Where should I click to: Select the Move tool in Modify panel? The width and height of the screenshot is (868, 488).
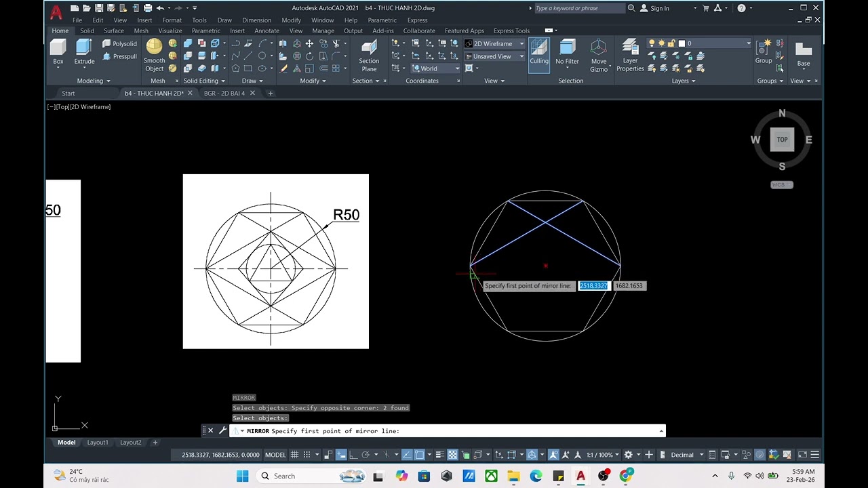pos(309,43)
